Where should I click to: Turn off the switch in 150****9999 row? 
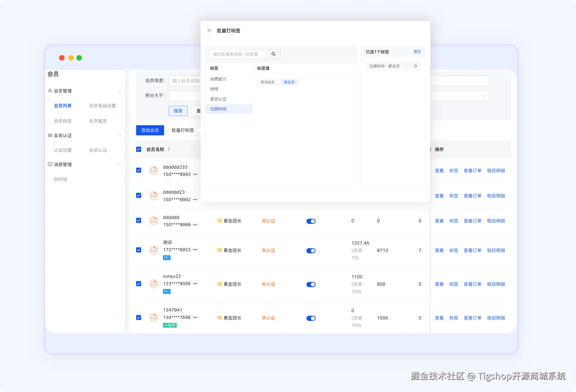click(311, 221)
